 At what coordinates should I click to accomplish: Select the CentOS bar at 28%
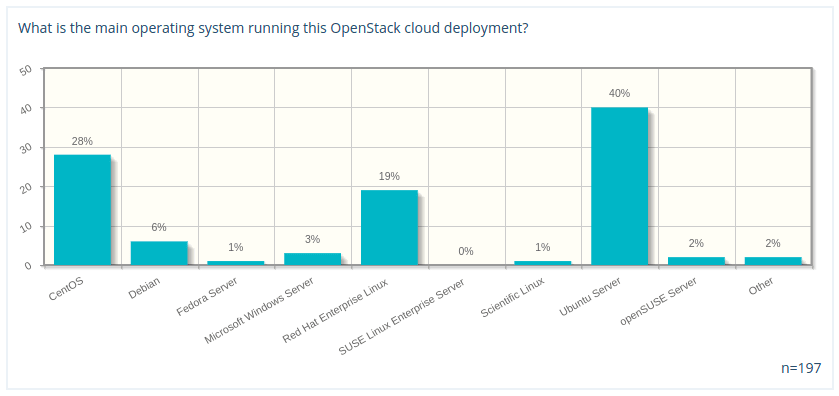click(82, 210)
